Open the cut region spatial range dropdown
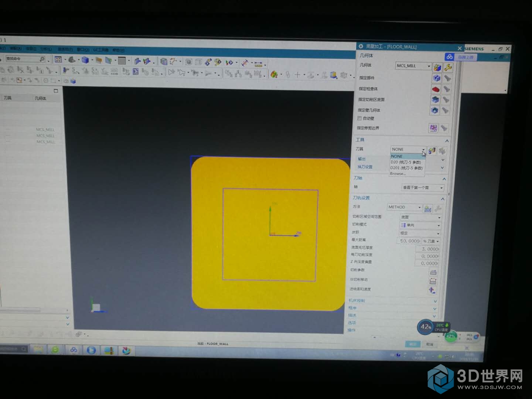532x399 pixels. point(420,217)
